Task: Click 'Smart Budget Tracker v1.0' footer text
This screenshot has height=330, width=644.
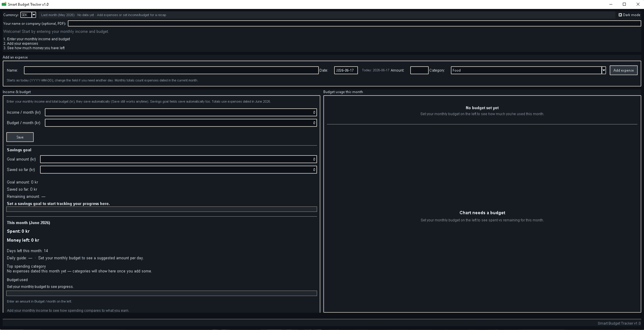Action: click(x=619, y=323)
